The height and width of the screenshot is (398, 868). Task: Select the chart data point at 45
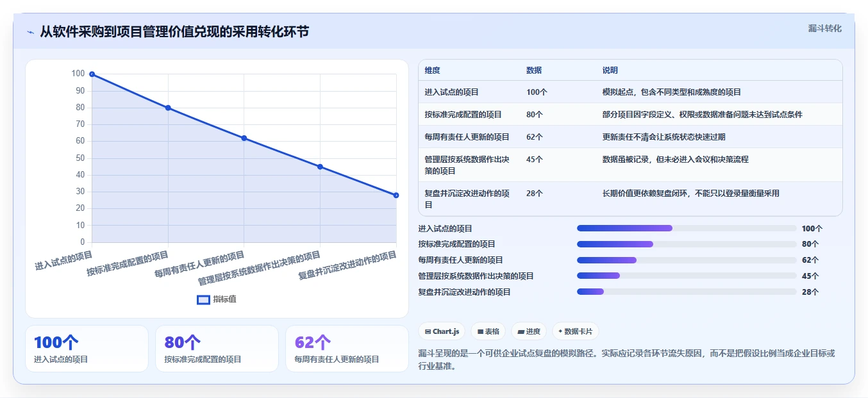[x=320, y=167]
